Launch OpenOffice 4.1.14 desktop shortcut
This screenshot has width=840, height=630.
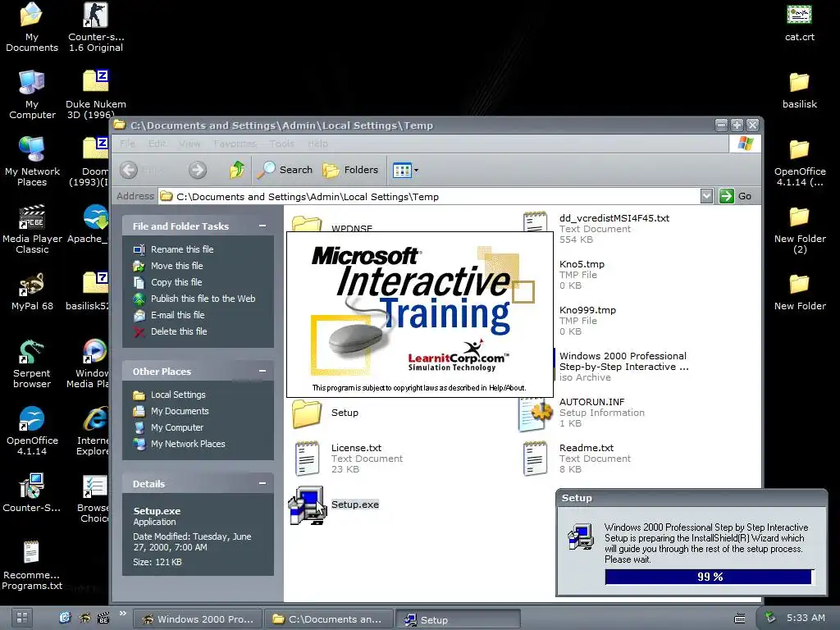pyautogui.click(x=32, y=430)
